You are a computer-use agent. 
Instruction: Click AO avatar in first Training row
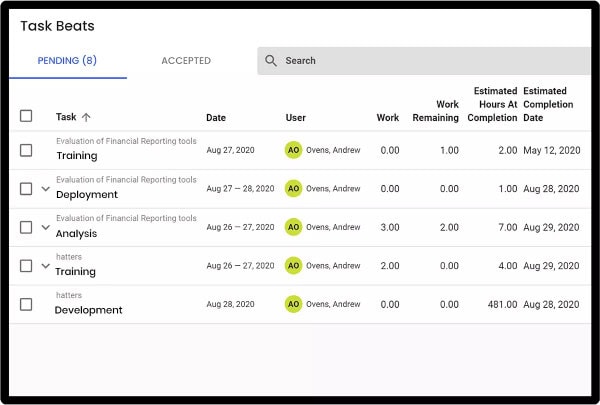293,150
